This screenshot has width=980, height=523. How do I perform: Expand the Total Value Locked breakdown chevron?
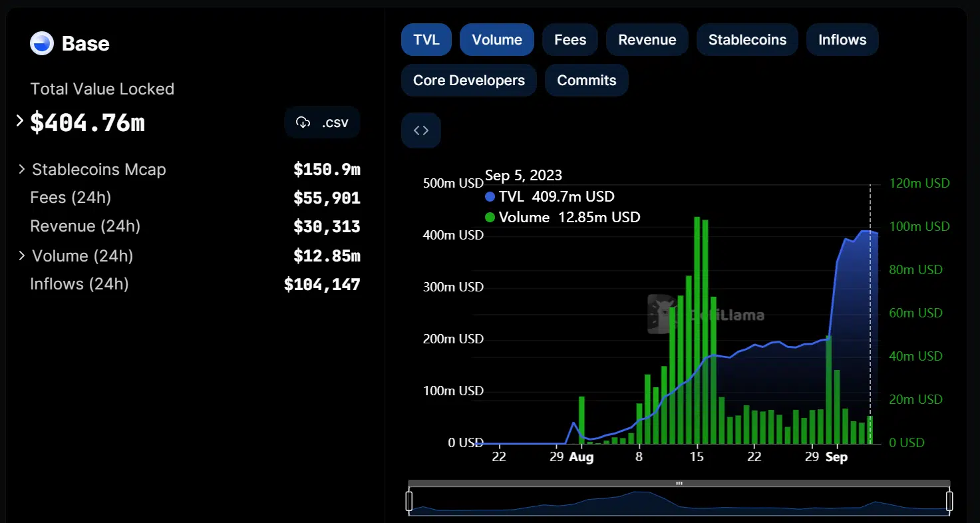[x=20, y=121]
